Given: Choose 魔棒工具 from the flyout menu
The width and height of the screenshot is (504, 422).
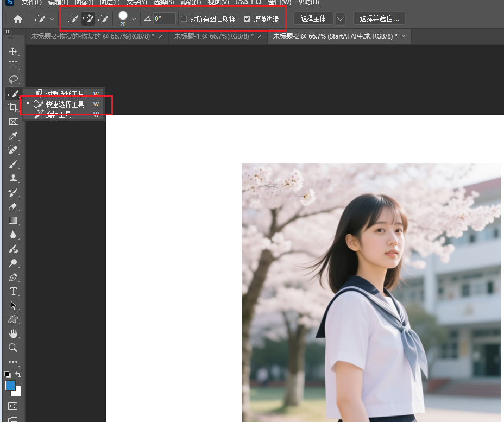Looking at the screenshot, I should click(x=60, y=114).
